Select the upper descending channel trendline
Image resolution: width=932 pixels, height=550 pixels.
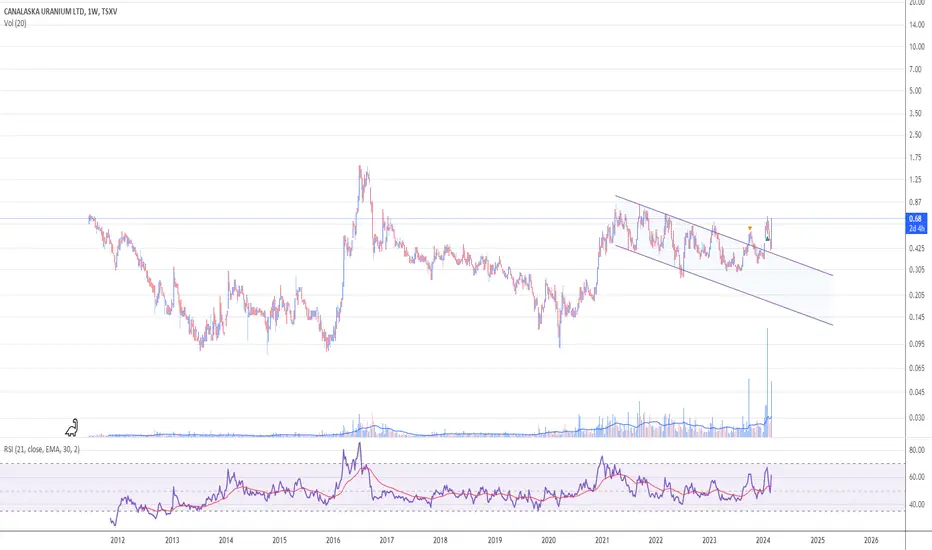click(723, 235)
